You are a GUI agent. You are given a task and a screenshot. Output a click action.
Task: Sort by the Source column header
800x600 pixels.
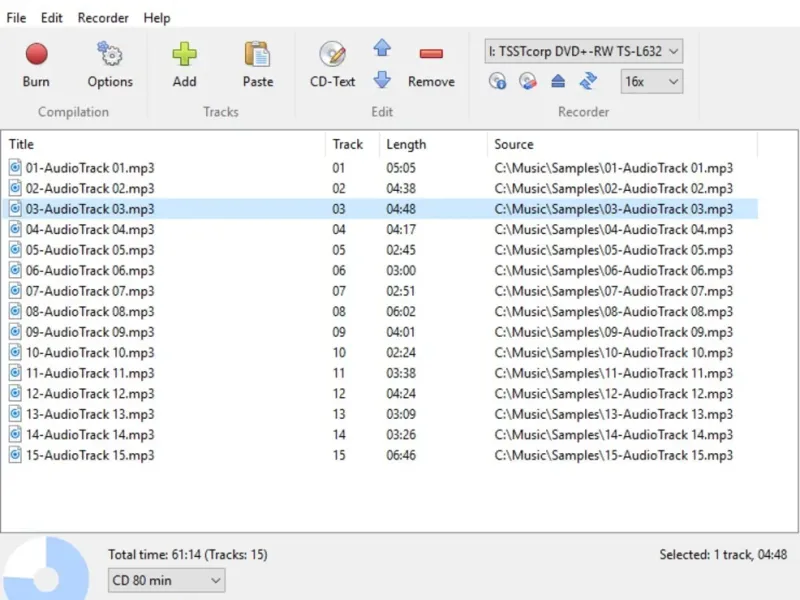[622, 144]
